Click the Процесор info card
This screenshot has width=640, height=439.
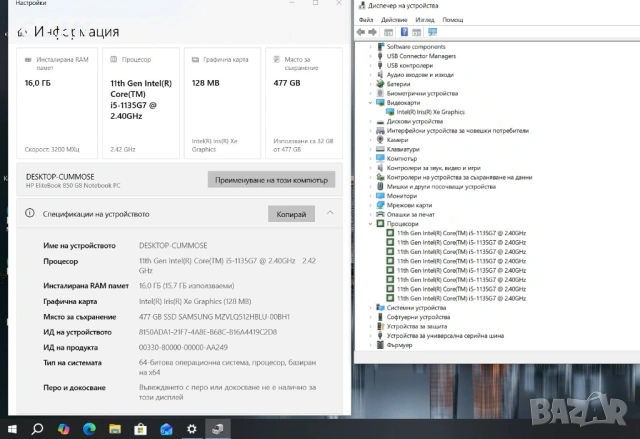click(140, 103)
